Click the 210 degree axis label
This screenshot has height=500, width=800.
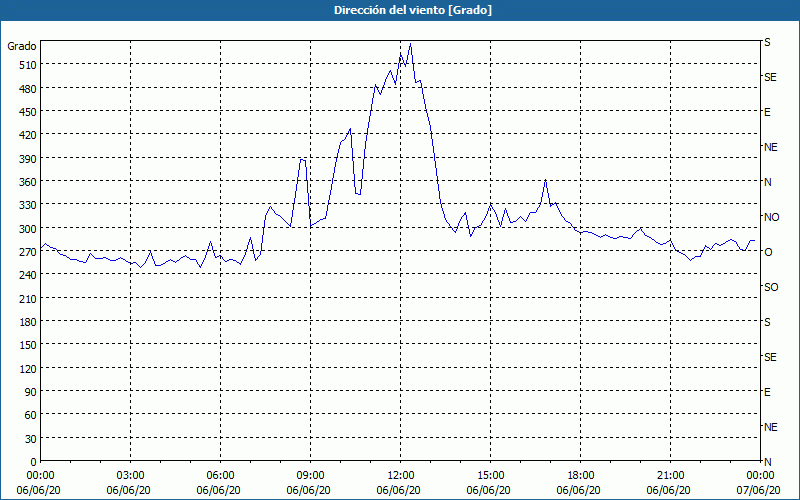[28, 298]
